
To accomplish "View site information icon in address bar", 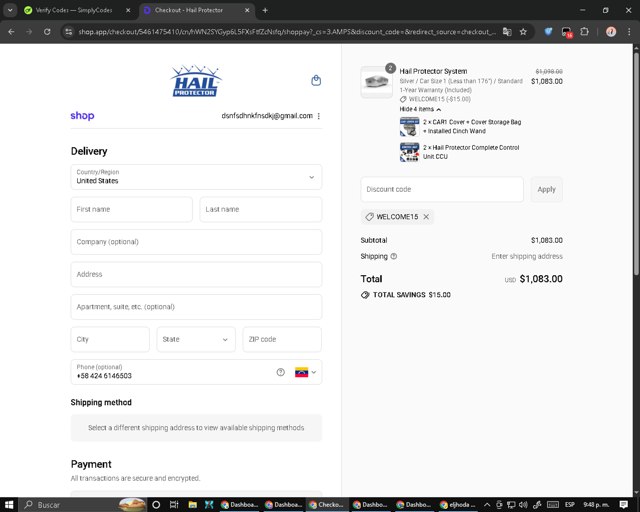I will tap(69, 32).
